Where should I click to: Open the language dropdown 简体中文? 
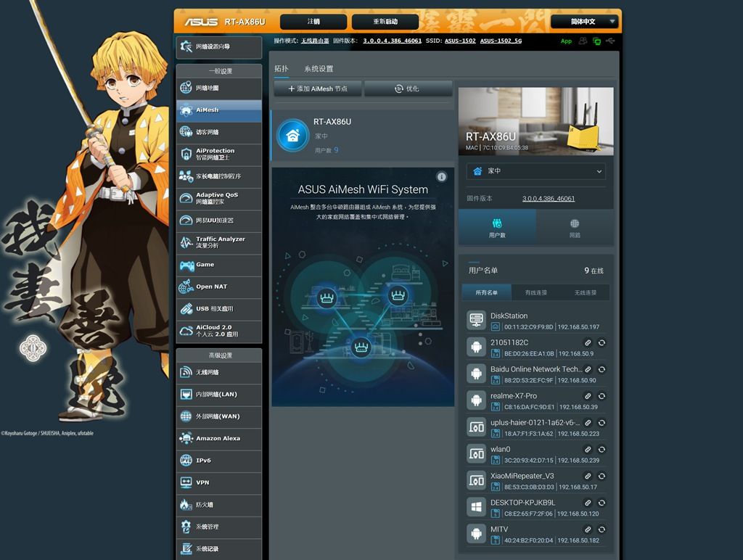584,22
